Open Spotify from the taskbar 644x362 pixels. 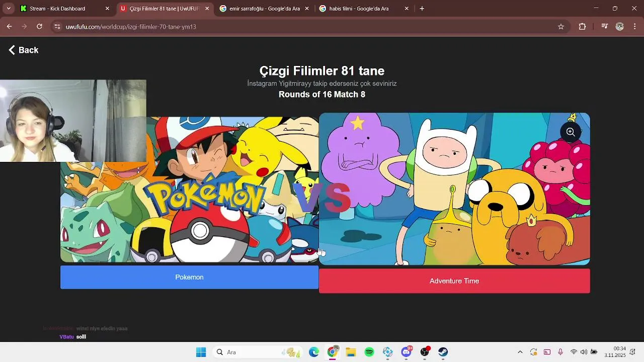(x=369, y=352)
